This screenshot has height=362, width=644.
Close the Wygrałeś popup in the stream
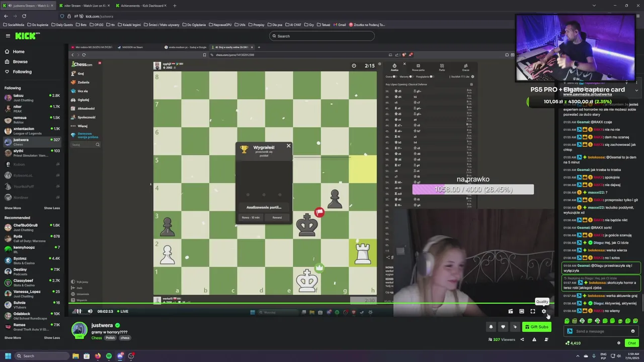[288, 146]
